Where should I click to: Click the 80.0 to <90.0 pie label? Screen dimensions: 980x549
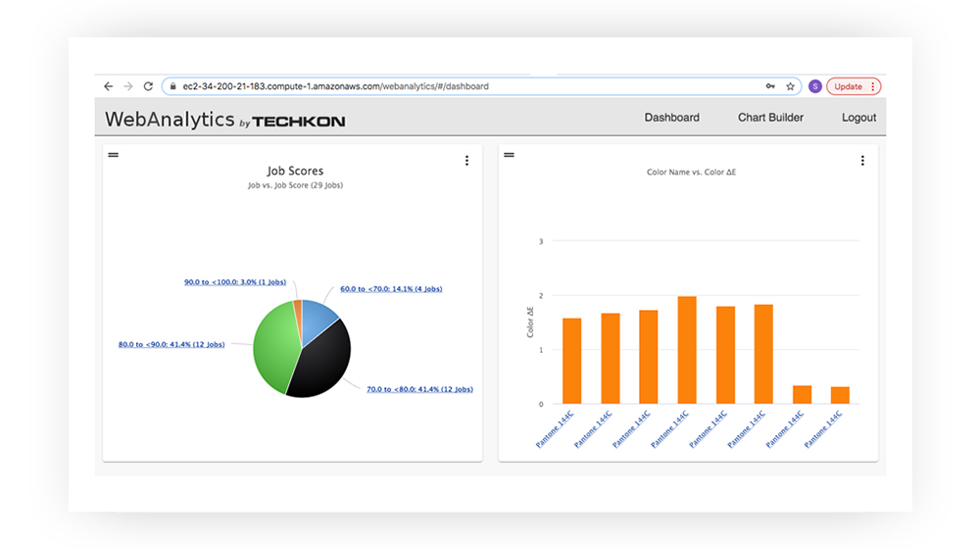171,345
